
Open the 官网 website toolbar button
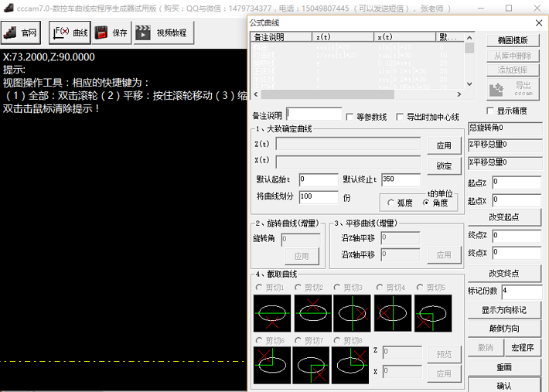click(x=21, y=32)
